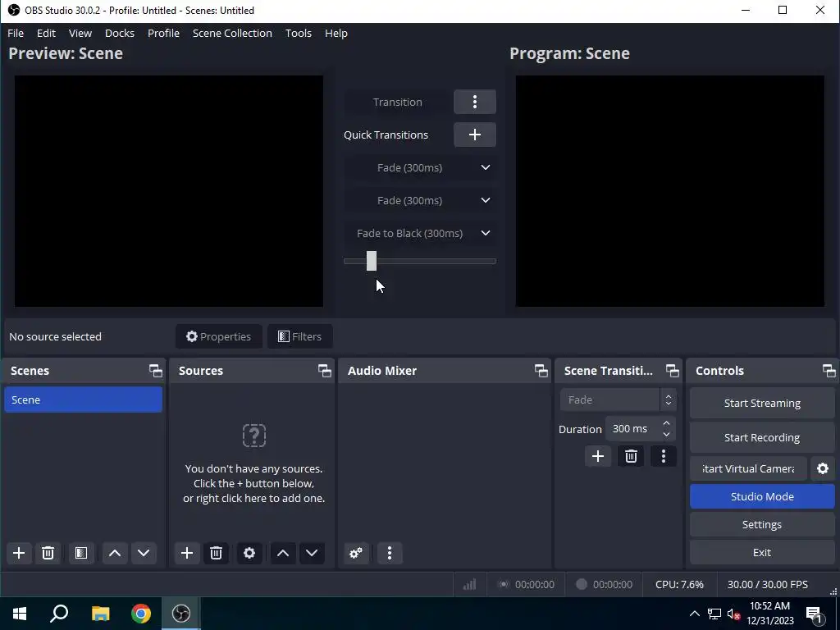Open the Scene Collection menu
The width and height of the screenshot is (840, 630).
tap(232, 33)
